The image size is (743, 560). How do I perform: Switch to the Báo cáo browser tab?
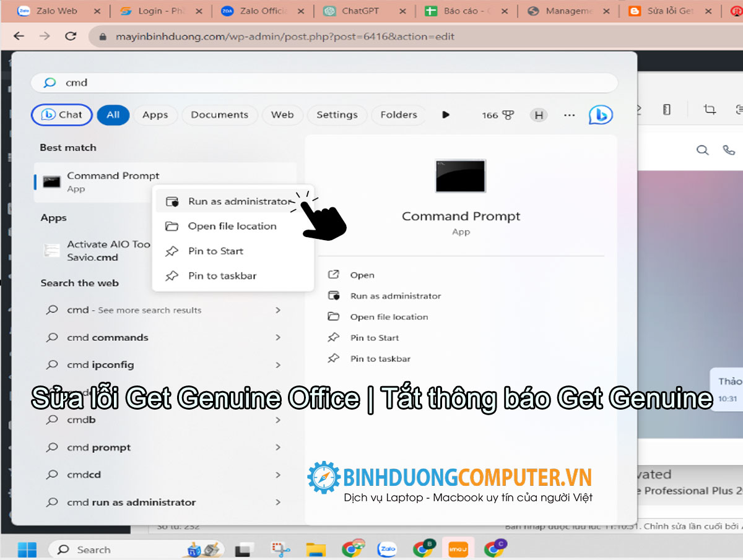[x=466, y=11]
